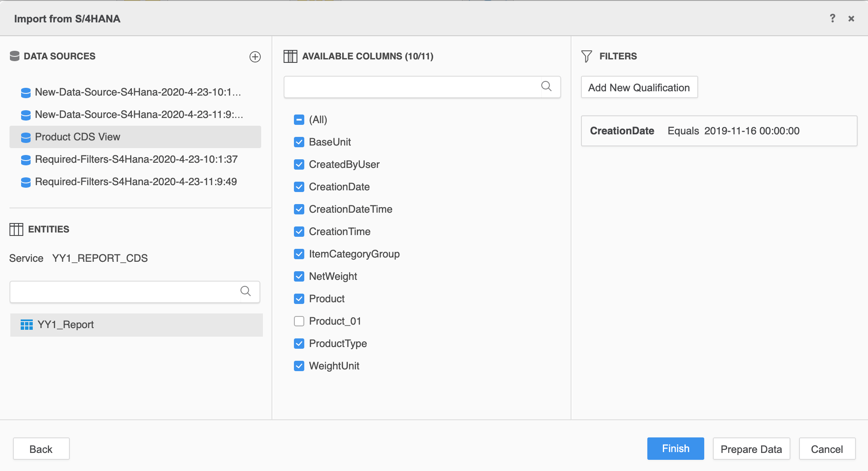Focus the available columns search field
Image resolution: width=868 pixels, height=471 pixels.
pos(412,87)
